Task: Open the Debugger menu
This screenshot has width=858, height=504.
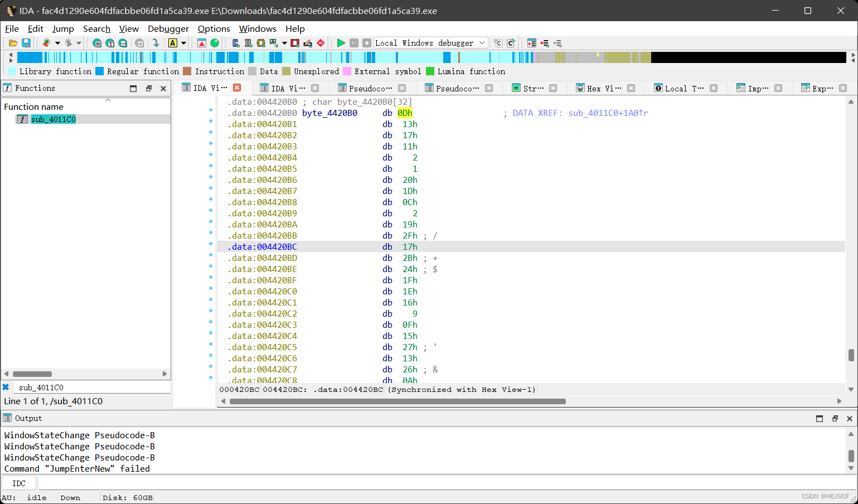Action: 168,28
